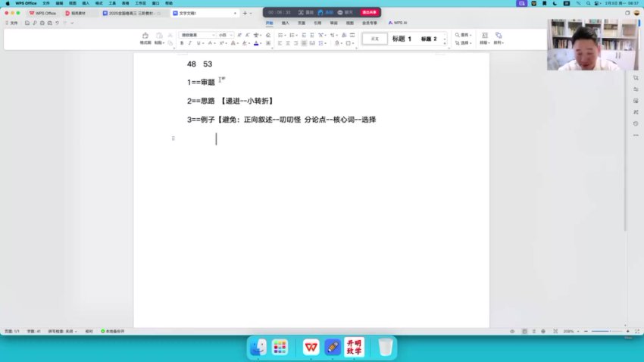Toggle underline text formatting
Screen dimensions: 644x362
[199, 43]
